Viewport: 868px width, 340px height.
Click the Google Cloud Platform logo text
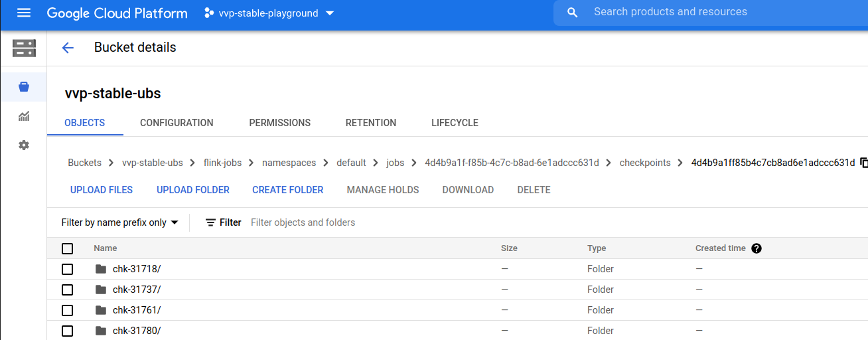click(x=117, y=13)
